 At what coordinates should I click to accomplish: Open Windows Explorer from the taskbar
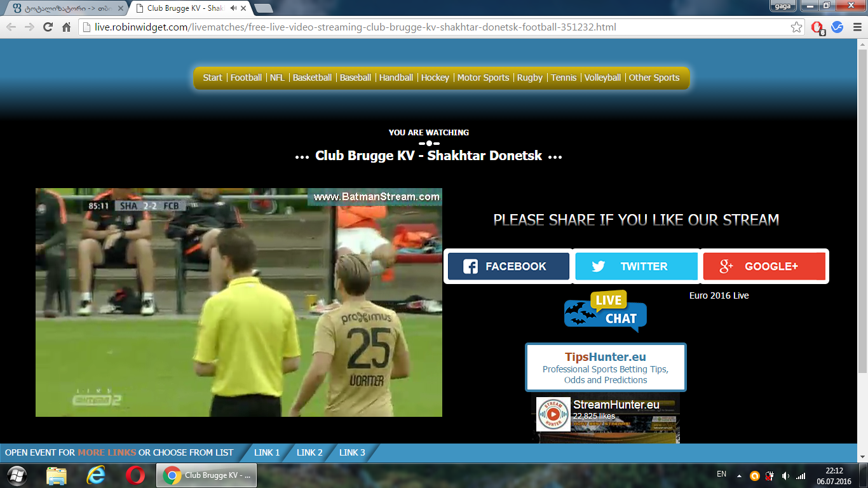tap(57, 475)
